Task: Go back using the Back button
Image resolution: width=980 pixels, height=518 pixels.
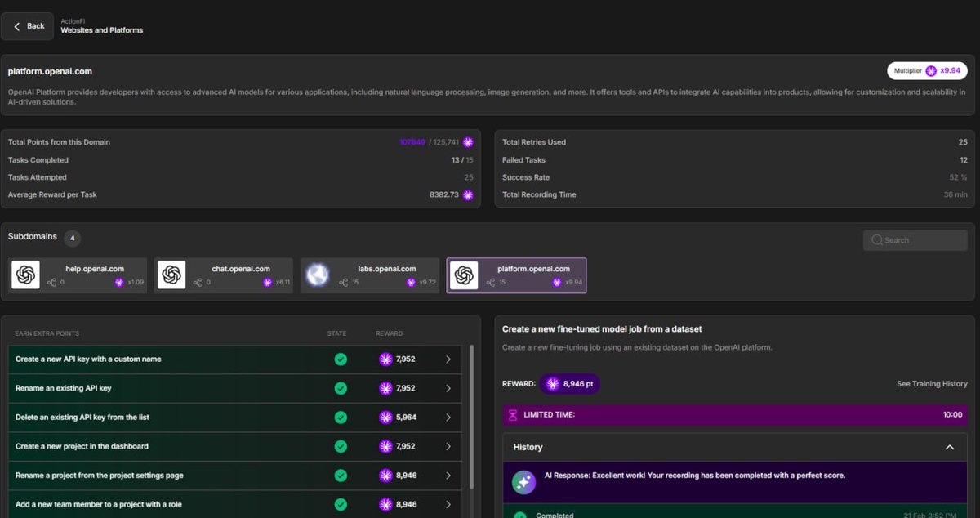Action: click(x=27, y=26)
